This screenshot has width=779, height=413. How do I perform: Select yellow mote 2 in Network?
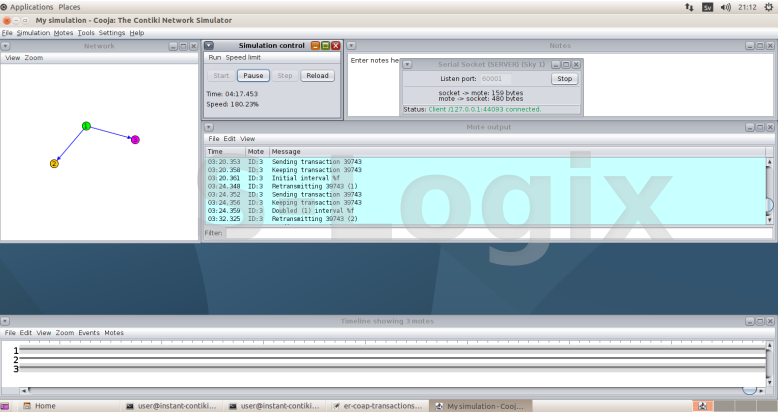pyautogui.click(x=54, y=164)
